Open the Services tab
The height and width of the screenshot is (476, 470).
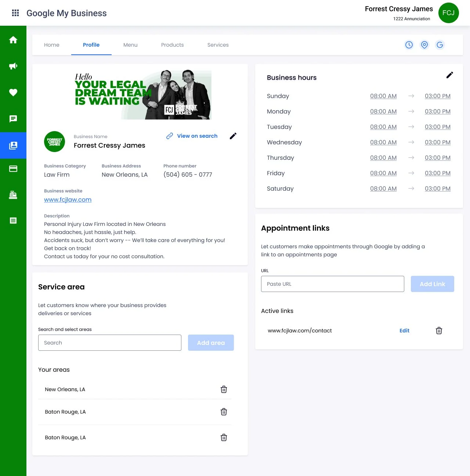click(218, 45)
